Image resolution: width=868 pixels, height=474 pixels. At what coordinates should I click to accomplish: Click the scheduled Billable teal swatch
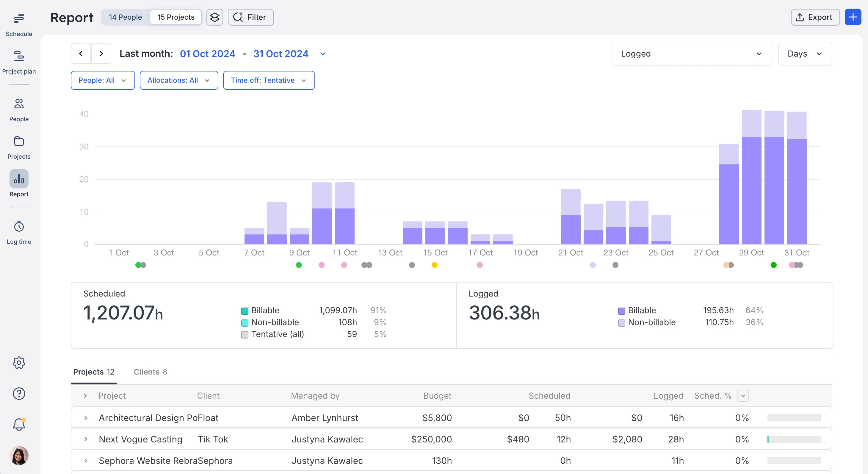tap(245, 311)
